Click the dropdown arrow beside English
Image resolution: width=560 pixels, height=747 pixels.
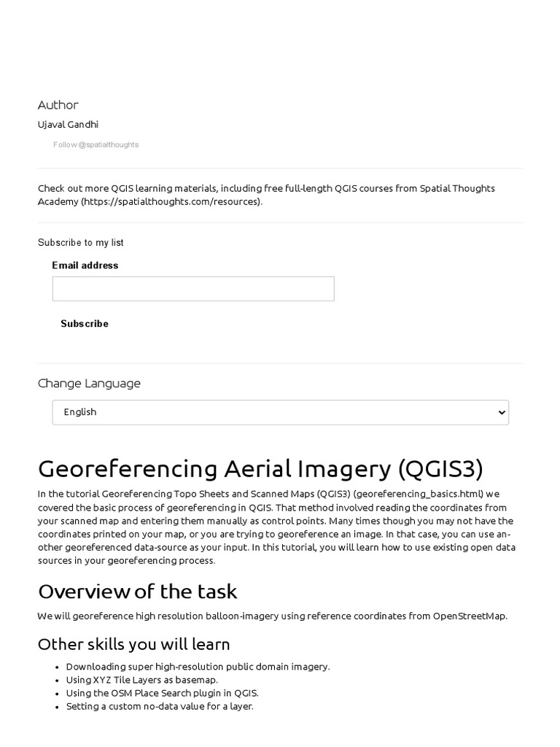click(x=501, y=412)
